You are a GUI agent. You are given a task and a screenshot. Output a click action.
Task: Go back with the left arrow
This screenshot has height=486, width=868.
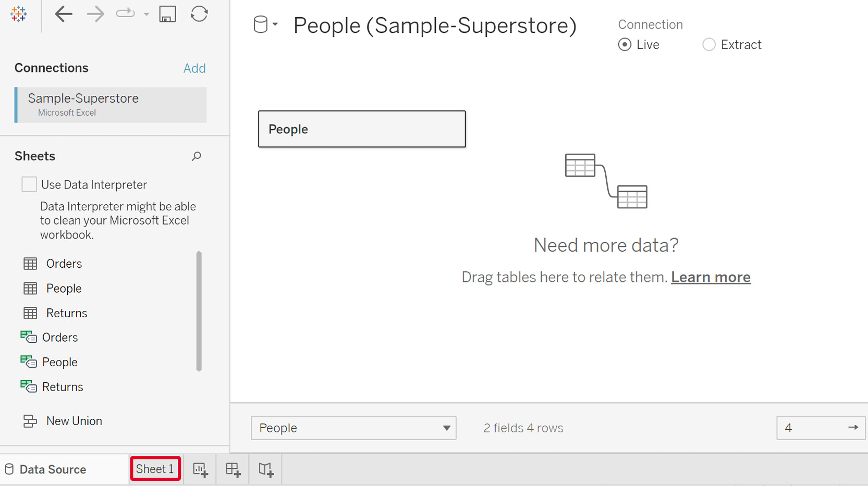click(64, 14)
